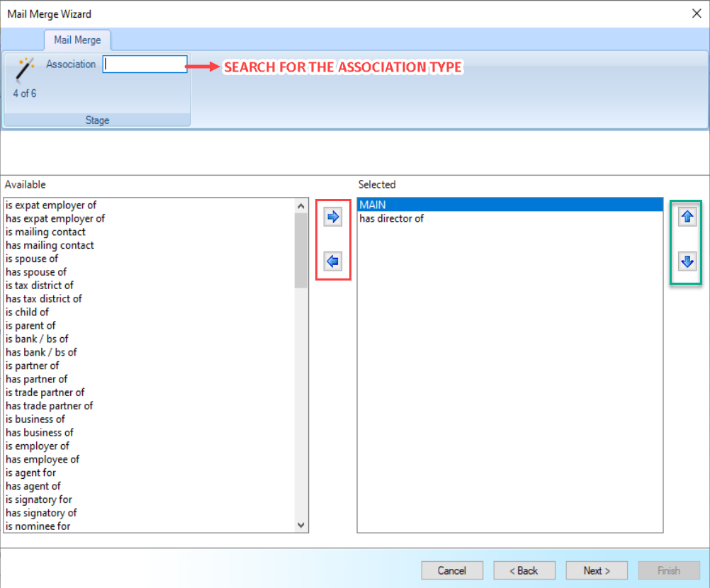This screenshot has height=588, width=710.
Task: Click the Cancel button
Action: tap(452, 570)
